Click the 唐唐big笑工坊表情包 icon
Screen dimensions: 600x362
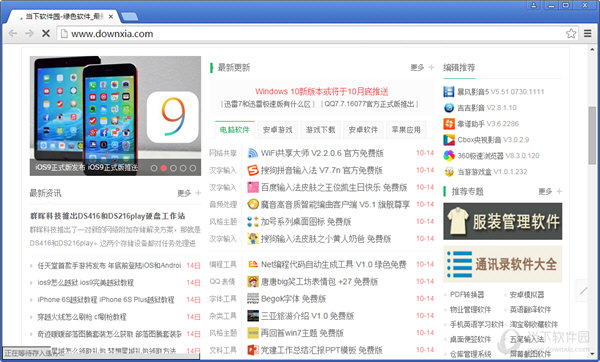[253, 282]
